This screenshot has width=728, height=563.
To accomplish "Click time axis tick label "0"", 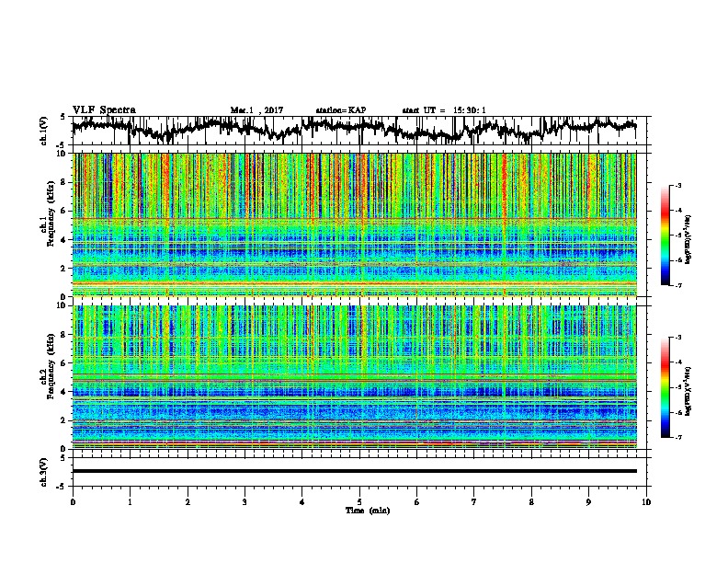I will point(73,502).
